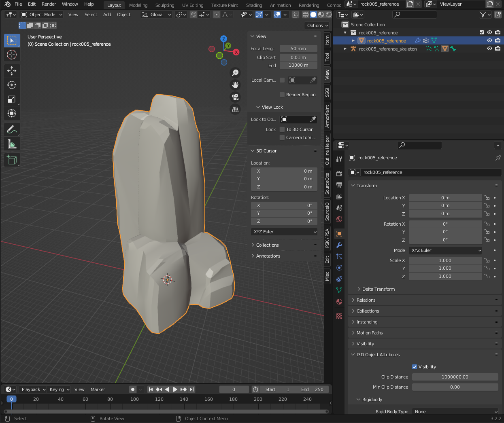This screenshot has width=504, height=423.
Task: Click the Options button in viewport header
Action: pyautogui.click(x=317, y=25)
